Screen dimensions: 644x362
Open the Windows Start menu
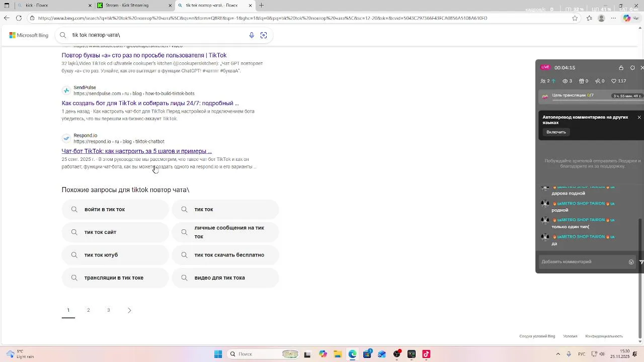[218, 354]
